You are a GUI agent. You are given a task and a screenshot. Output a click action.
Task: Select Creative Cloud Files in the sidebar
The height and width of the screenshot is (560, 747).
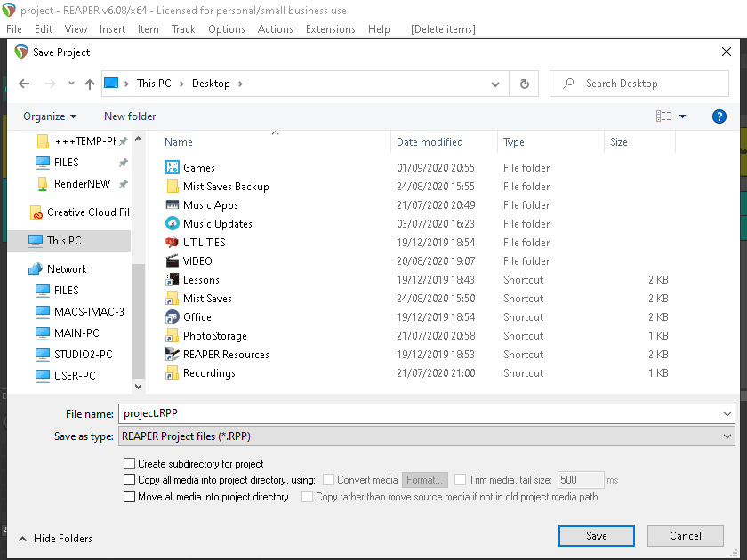point(80,212)
